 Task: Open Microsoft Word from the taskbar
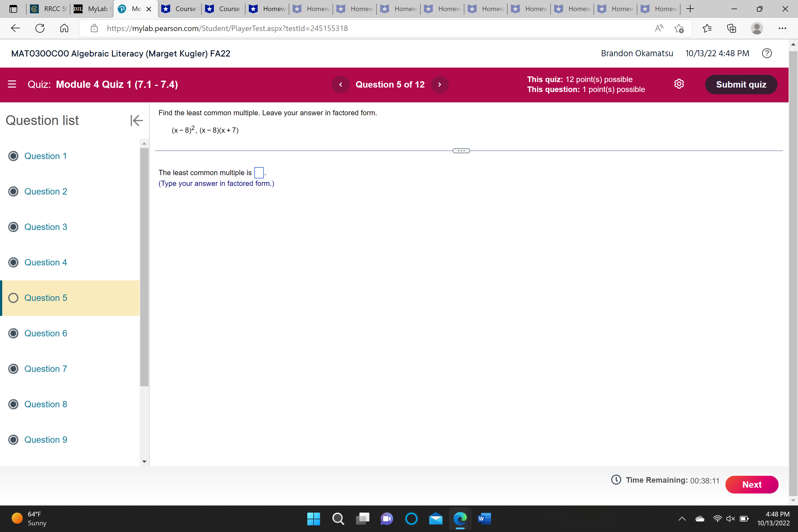pyautogui.click(x=484, y=518)
